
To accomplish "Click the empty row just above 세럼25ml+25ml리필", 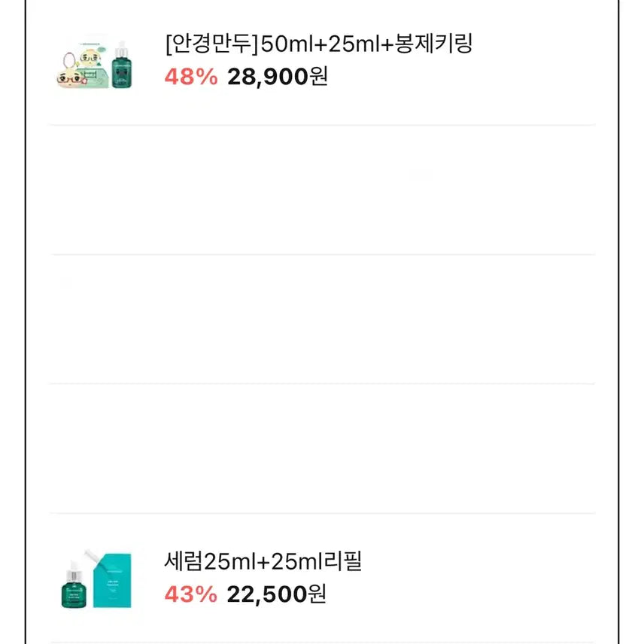I will click(x=322, y=448).
